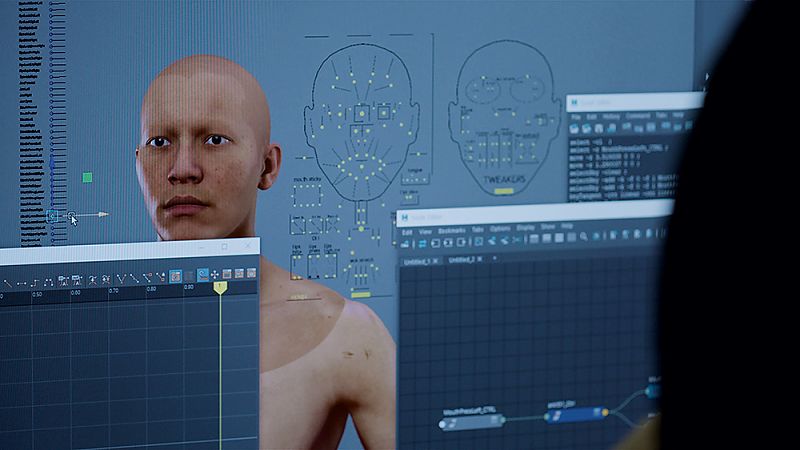Click the yellow current-time marker in Graph Editor
Viewport: 800px width, 450px height.
pyautogui.click(x=220, y=287)
